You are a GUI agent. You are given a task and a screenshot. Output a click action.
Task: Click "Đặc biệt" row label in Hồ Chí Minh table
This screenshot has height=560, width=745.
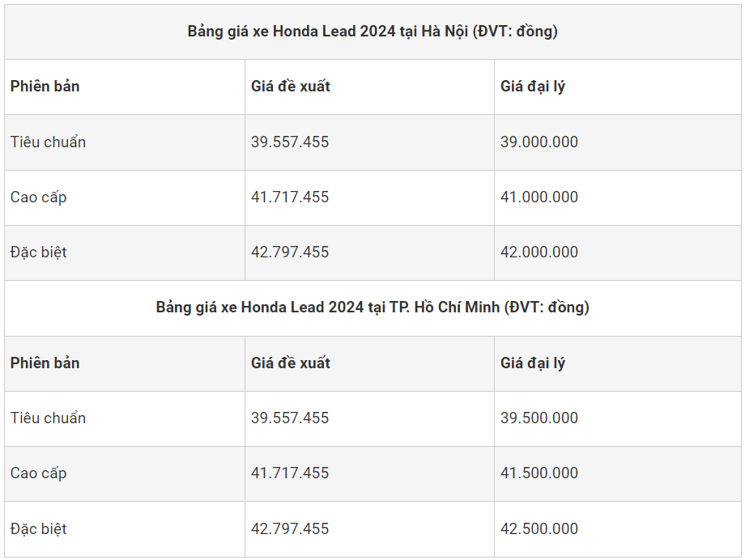click(x=39, y=528)
